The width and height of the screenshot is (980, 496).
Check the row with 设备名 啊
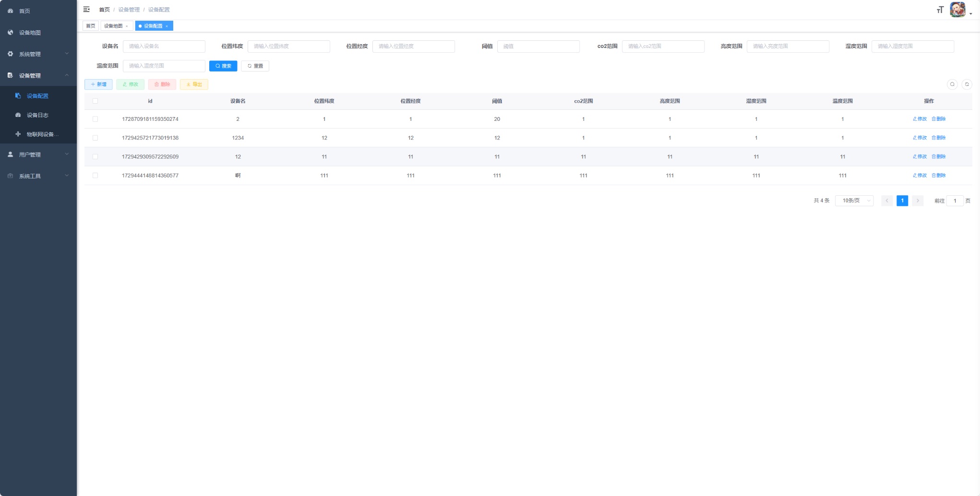(x=95, y=175)
